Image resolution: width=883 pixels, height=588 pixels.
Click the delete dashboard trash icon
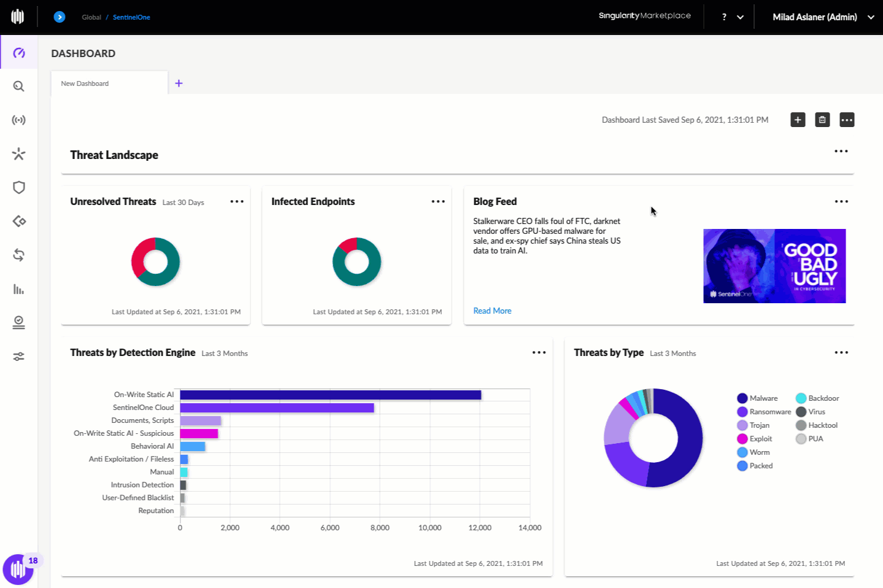click(x=822, y=120)
